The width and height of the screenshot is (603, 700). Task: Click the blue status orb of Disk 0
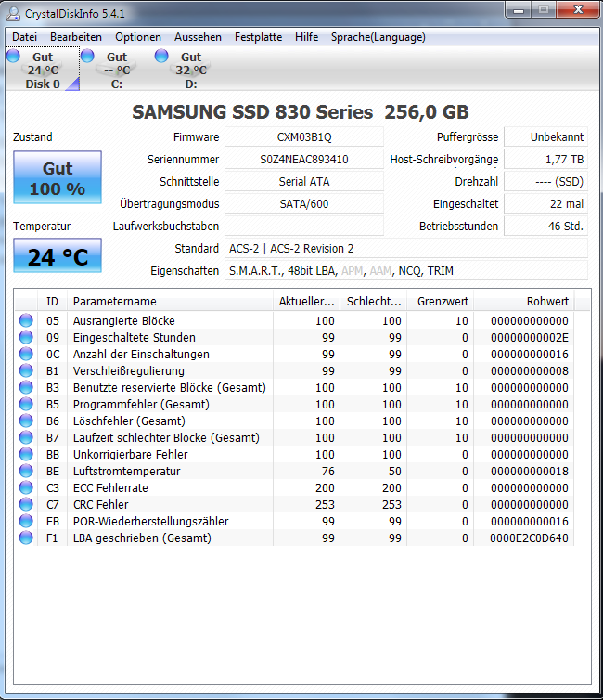coord(13,56)
